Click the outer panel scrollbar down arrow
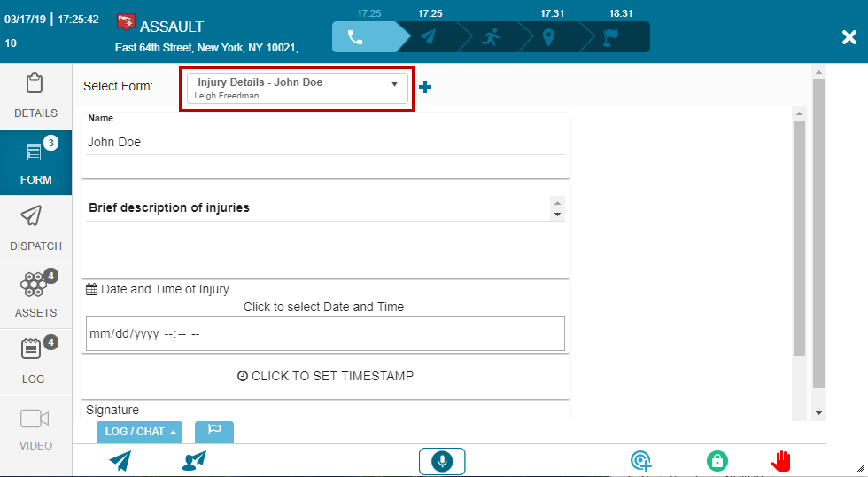This screenshot has height=477, width=868. click(818, 413)
